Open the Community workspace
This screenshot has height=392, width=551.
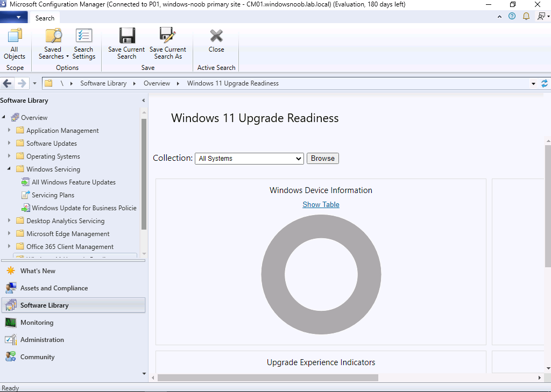[x=73, y=357]
